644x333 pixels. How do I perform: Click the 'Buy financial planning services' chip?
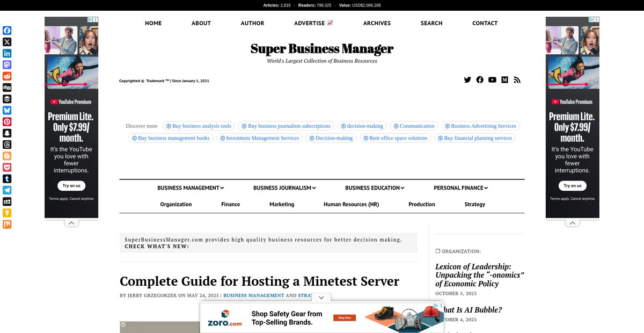click(475, 138)
